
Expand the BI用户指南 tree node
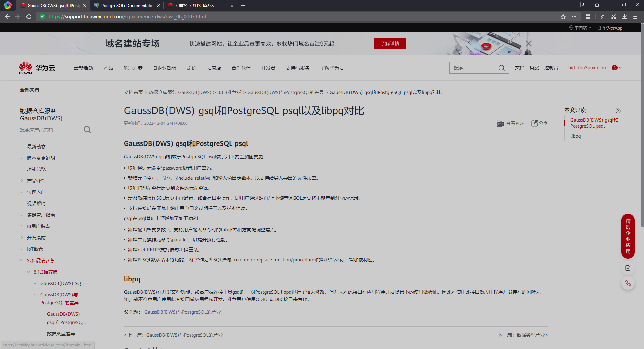click(x=22, y=226)
